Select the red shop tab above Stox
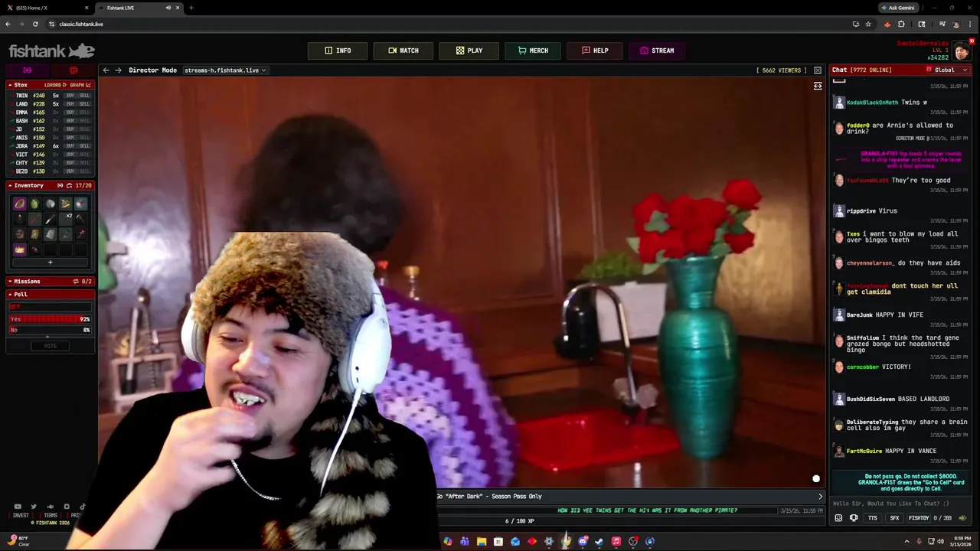Image resolution: width=980 pixels, height=551 pixels. 73,70
